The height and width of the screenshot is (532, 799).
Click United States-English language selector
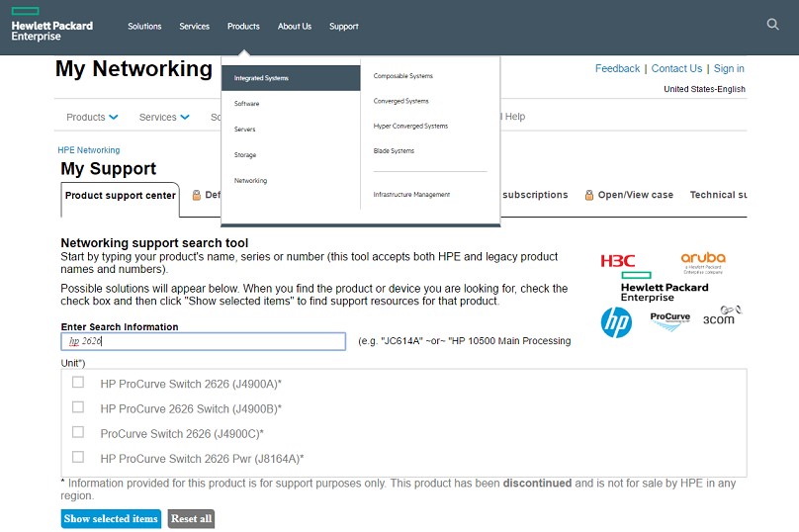click(704, 89)
